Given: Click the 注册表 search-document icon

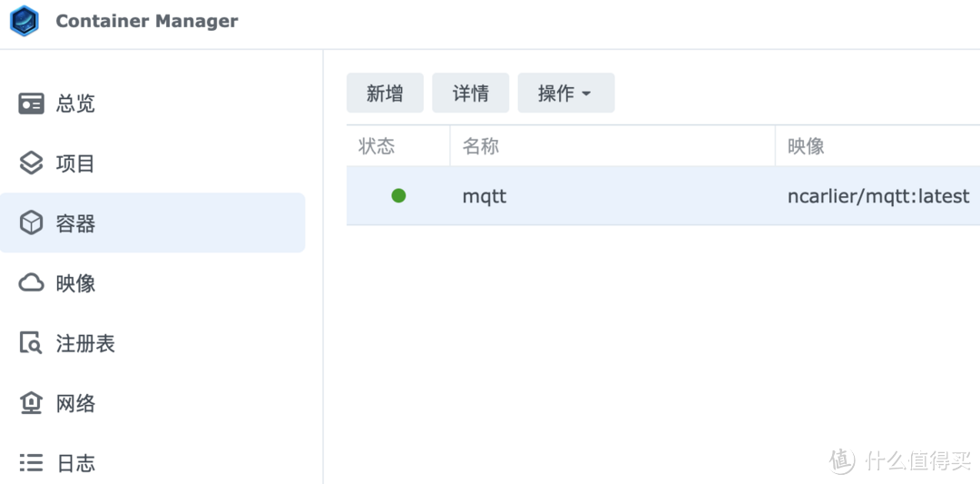Looking at the screenshot, I should (32, 343).
